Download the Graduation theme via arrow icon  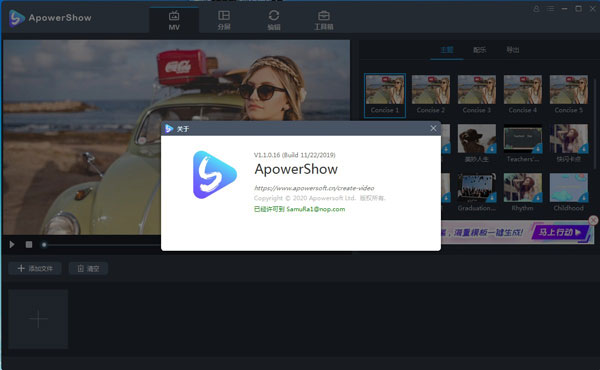492,197
